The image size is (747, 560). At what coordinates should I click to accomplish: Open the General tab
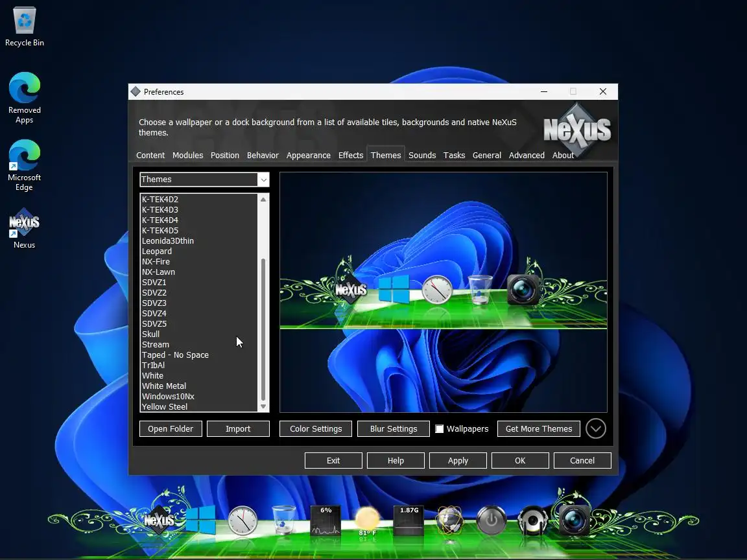(486, 156)
